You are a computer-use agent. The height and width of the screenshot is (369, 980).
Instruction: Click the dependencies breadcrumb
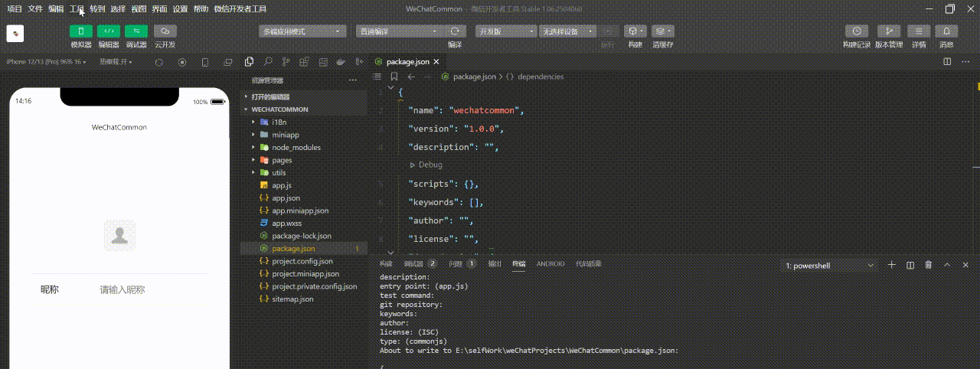[541, 77]
